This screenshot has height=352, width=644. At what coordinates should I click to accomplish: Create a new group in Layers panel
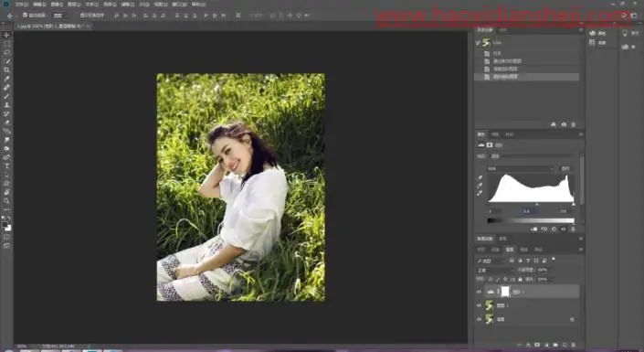(x=555, y=345)
